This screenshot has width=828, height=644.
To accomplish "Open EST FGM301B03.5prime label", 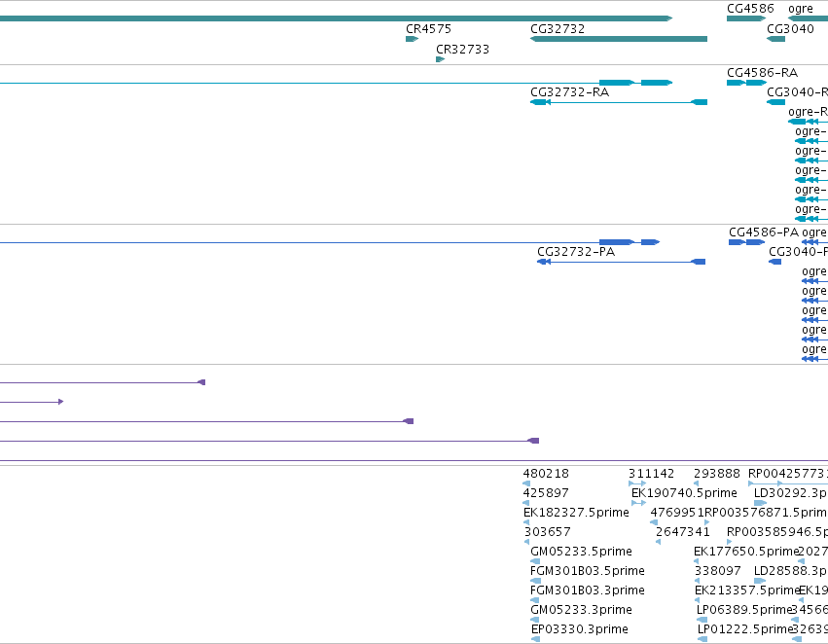I will pos(588,571).
